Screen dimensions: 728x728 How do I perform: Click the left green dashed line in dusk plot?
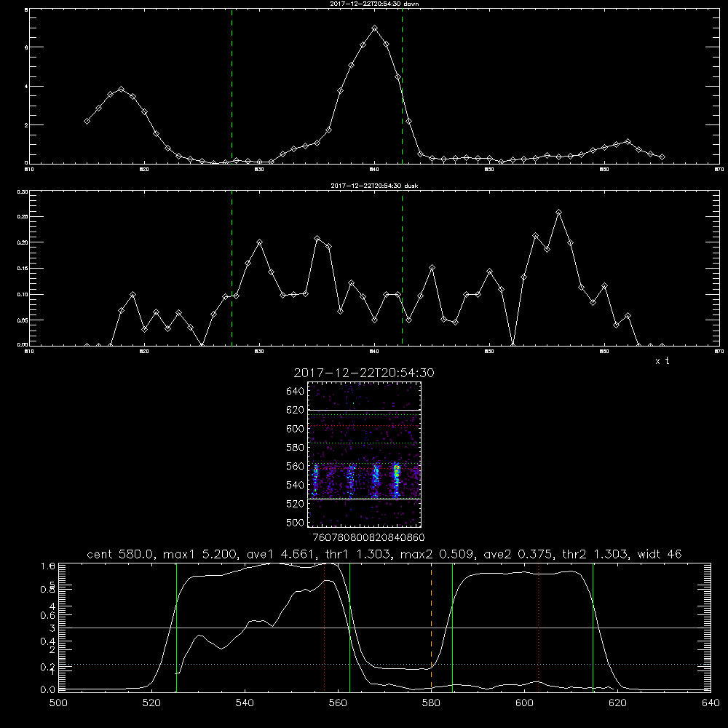(x=232, y=268)
